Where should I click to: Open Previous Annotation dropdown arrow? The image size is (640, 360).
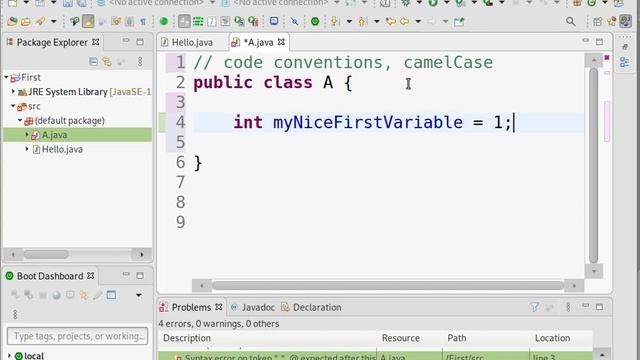click(x=376, y=21)
